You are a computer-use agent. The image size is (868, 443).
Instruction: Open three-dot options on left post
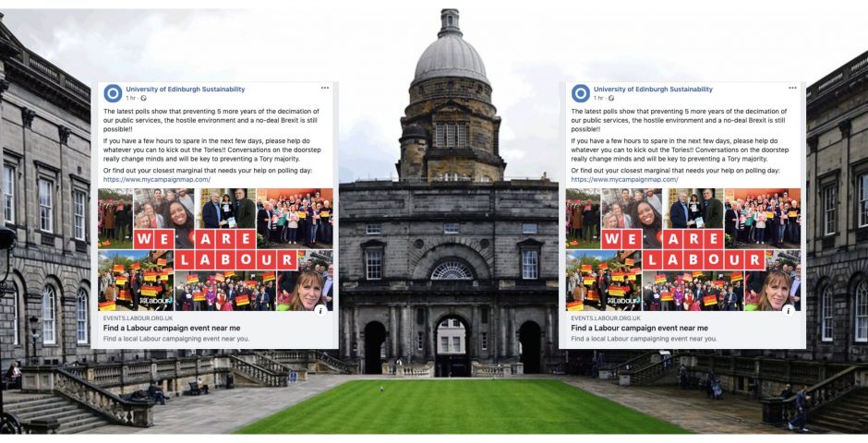pyautogui.click(x=325, y=88)
